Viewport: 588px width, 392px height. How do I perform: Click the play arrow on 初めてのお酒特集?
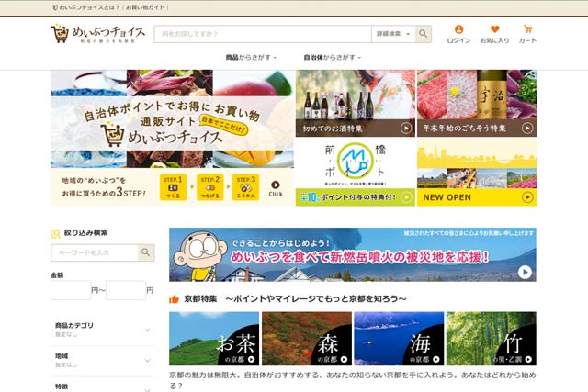tap(406, 129)
